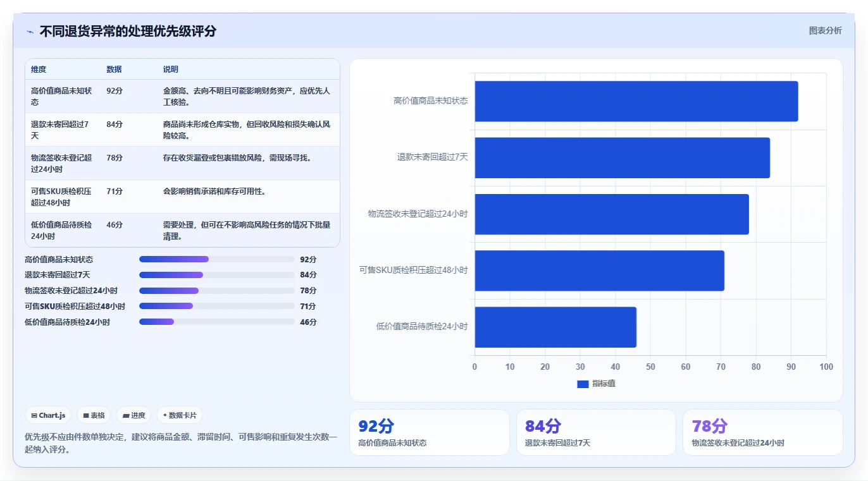The image size is (868, 481).
Task: Toggle the 指标值 legend item in chart
Action: pos(597,384)
